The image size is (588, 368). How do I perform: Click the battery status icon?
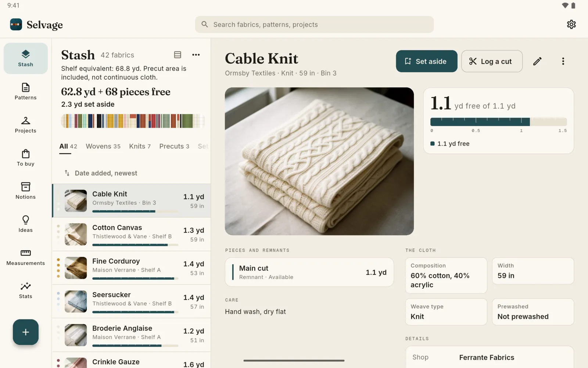pos(573,6)
